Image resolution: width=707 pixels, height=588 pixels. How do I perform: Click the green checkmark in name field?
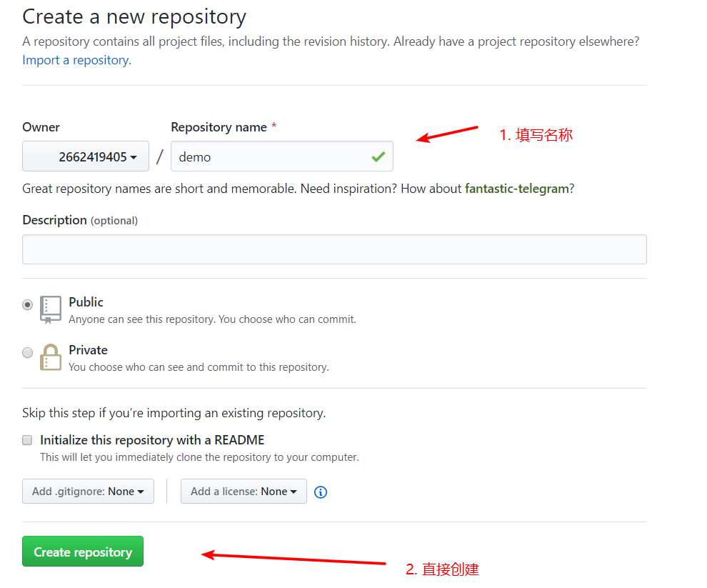click(378, 156)
